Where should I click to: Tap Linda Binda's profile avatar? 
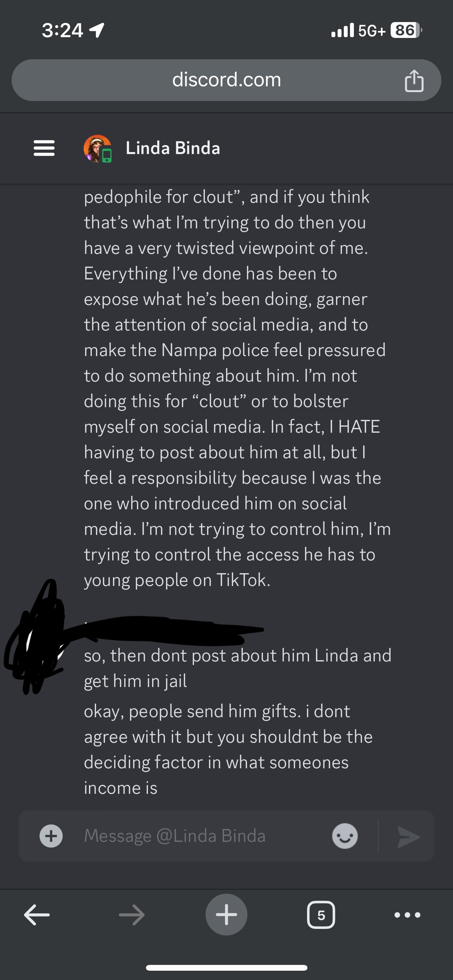pyautogui.click(x=97, y=149)
